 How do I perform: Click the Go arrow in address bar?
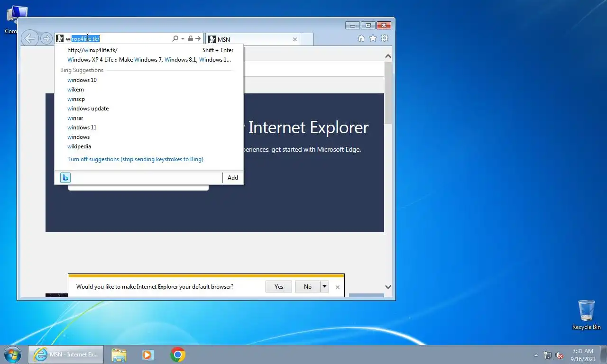click(198, 39)
